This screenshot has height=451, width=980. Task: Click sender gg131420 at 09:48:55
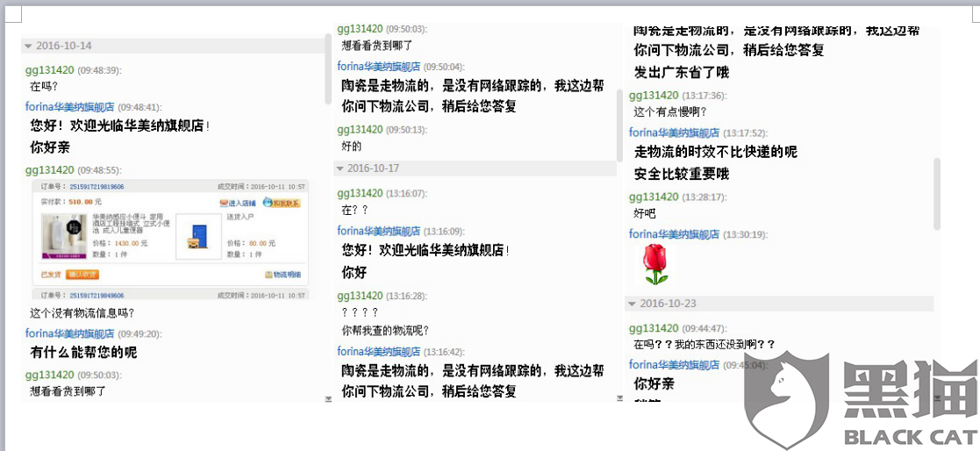(49, 170)
